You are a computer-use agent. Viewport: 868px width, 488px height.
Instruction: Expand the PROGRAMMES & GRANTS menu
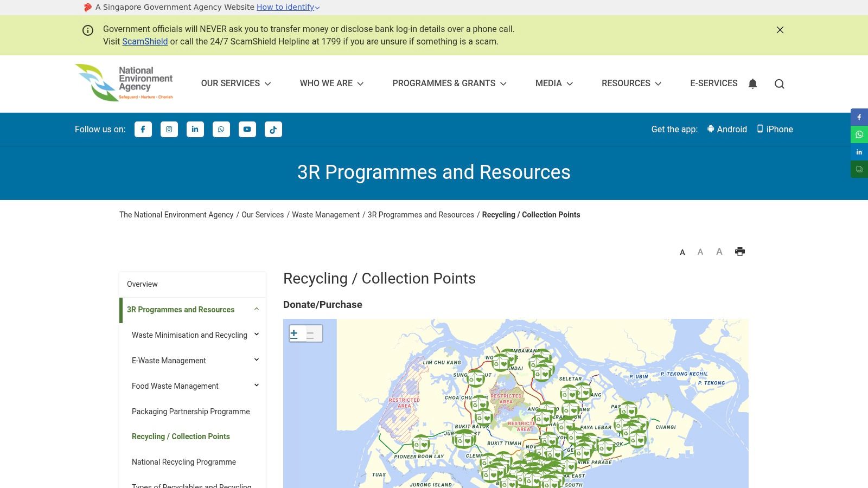pos(450,84)
